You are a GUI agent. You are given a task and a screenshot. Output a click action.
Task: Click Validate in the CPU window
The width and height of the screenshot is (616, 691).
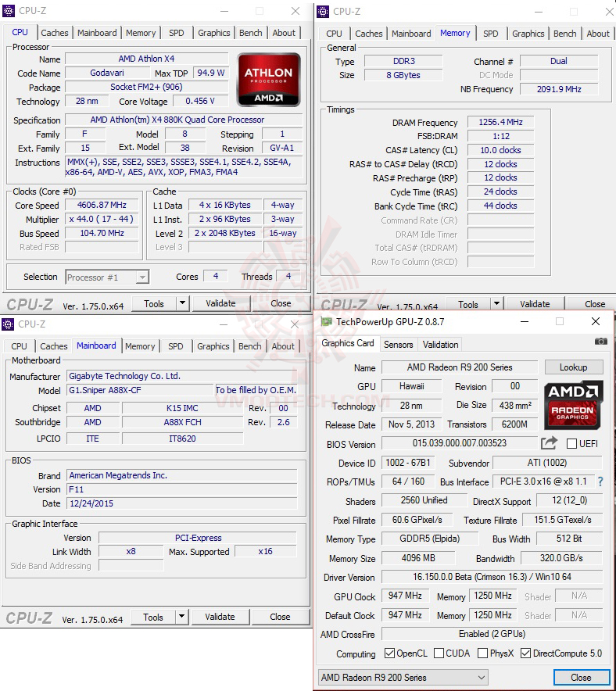point(220,303)
